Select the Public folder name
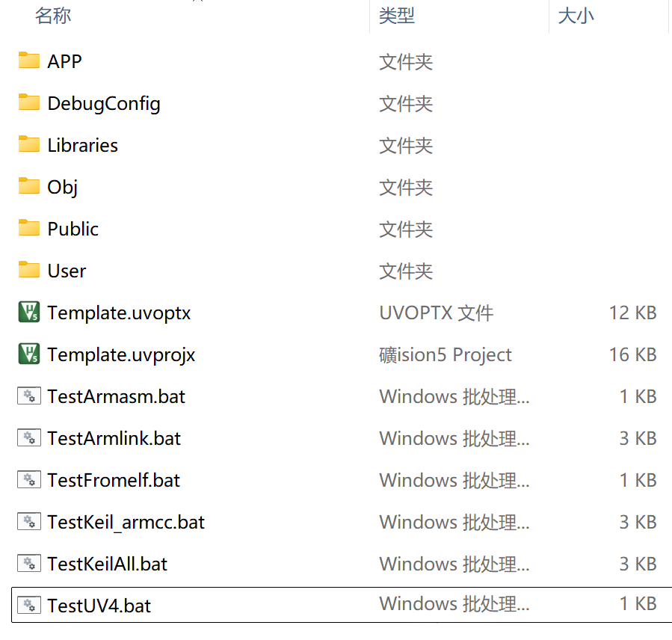 tap(73, 229)
